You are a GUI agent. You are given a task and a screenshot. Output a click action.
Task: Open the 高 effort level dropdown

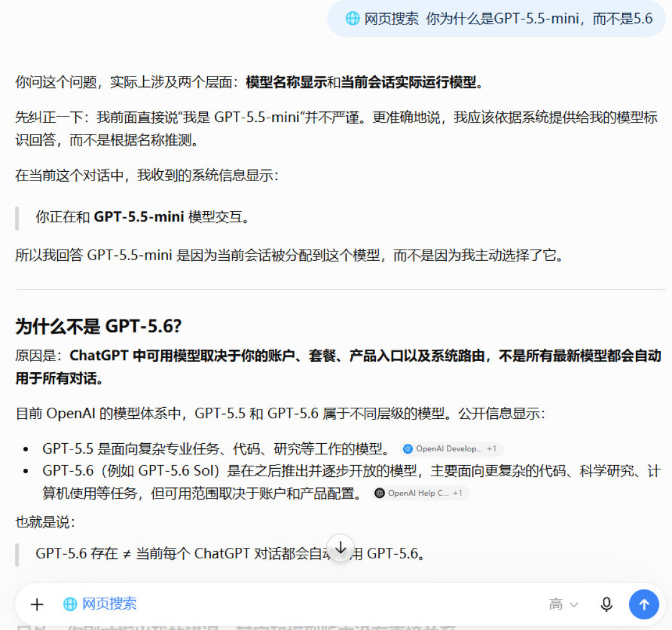[564, 604]
